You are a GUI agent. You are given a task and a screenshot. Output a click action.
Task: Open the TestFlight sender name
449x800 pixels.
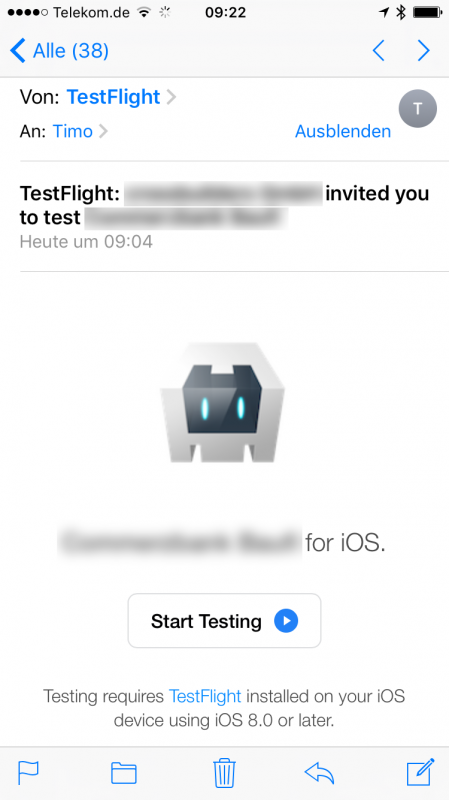point(113,96)
